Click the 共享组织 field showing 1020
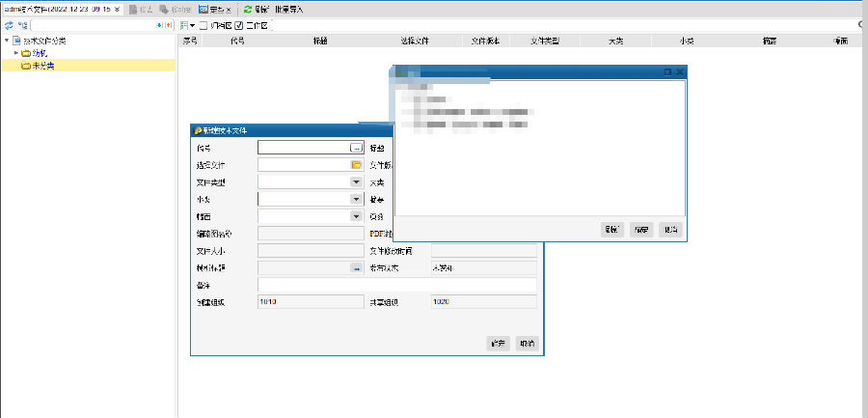 pyautogui.click(x=484, y=302)
